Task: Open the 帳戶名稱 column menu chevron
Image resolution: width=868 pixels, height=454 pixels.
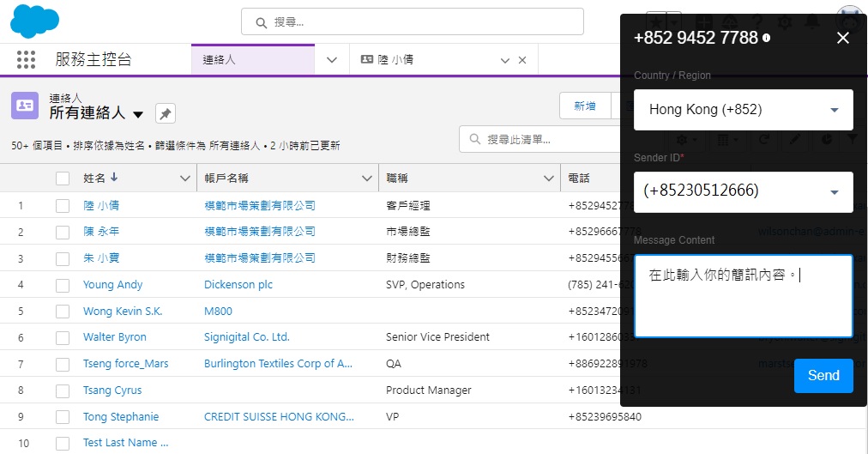Action: click(366, 179)
